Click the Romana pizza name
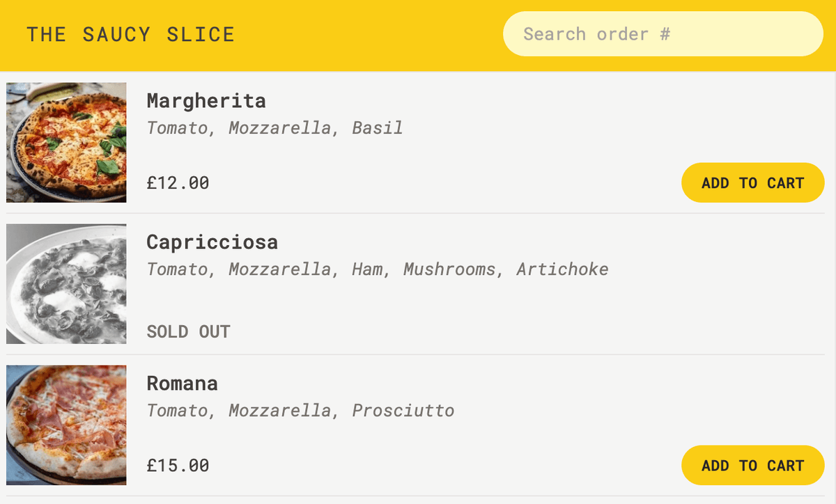The image size is (836, 504). click(182, 384)
